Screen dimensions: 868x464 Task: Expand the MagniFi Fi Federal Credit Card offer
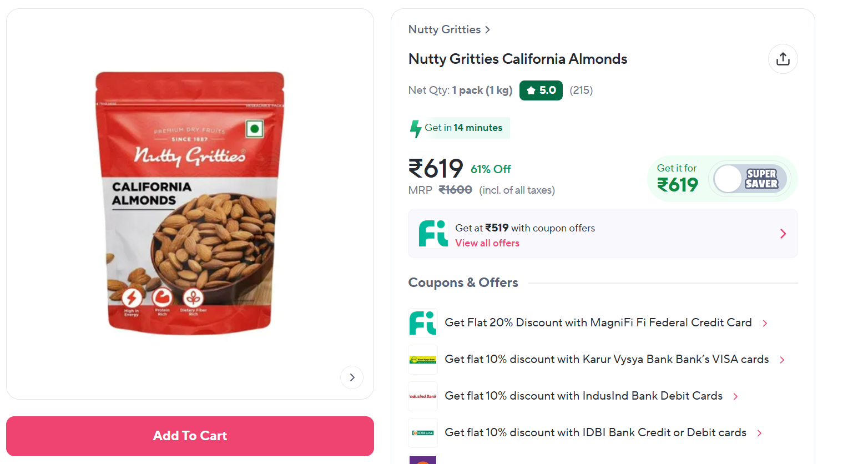point(765,323)
